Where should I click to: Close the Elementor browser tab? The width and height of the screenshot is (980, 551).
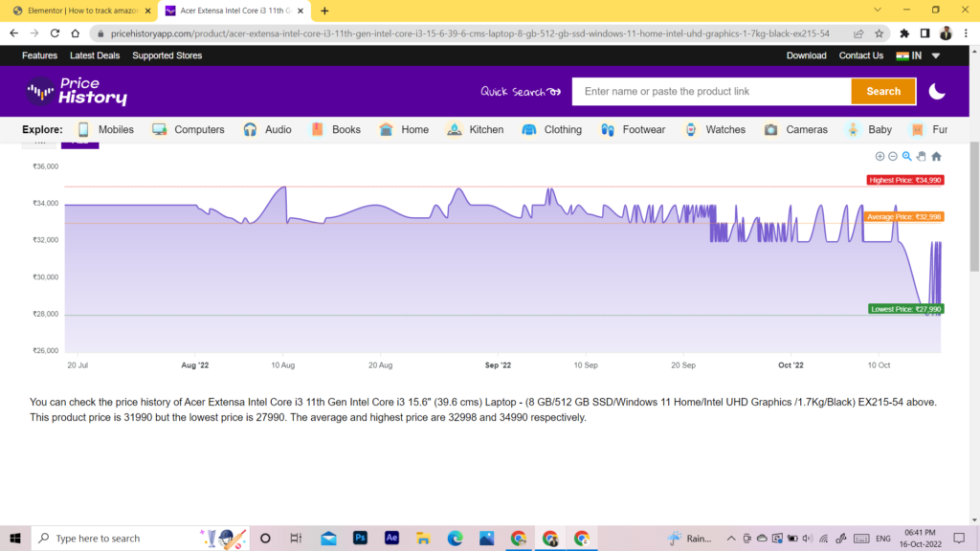pyautogui.click(x=148, y=11)
